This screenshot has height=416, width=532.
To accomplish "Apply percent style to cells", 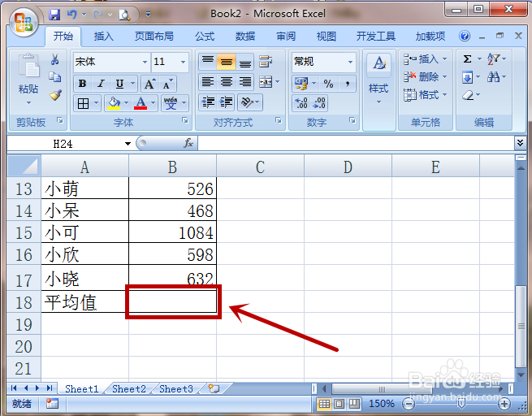I will coord(328,84).
